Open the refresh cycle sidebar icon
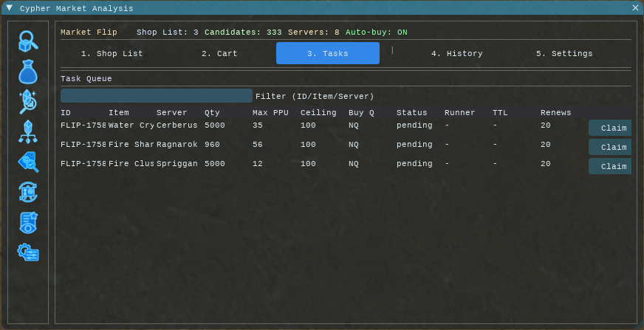644x330 pixels. tap(28, 192)
